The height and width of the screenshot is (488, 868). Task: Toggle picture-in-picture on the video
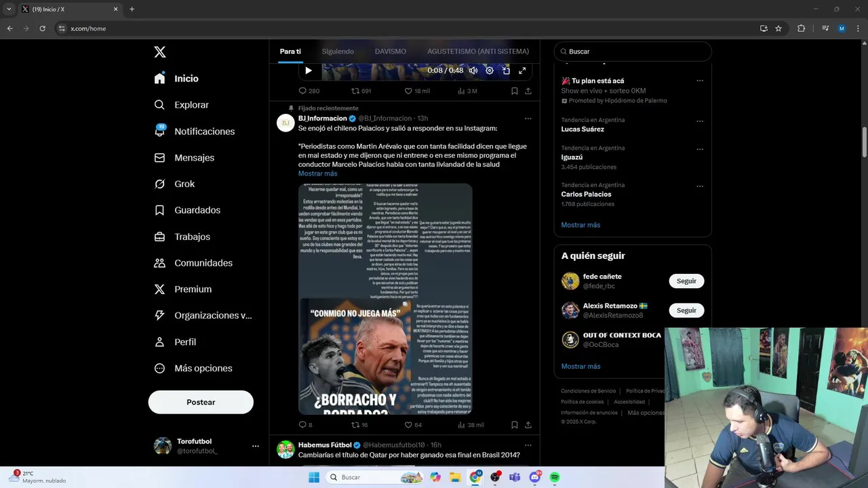point(506,70)
